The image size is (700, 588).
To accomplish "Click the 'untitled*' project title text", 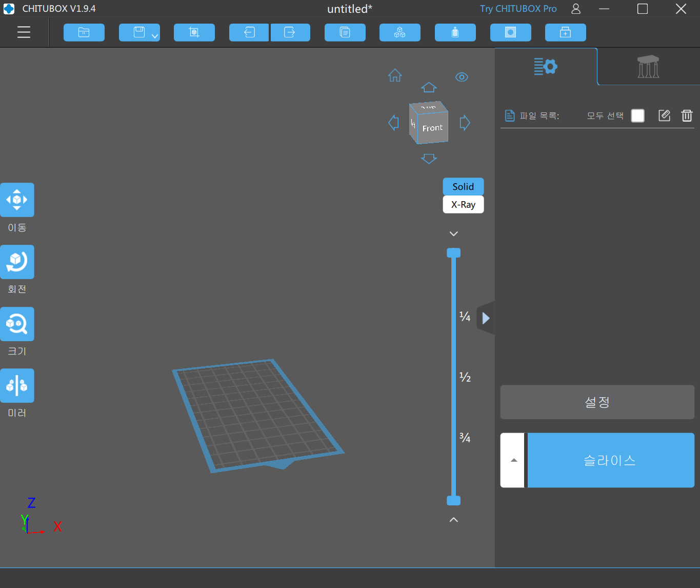I will click(350, 9).
